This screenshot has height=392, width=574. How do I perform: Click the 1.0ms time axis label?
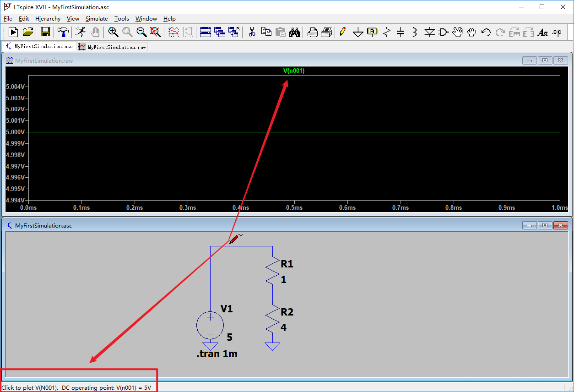click(x=560, y=207)
